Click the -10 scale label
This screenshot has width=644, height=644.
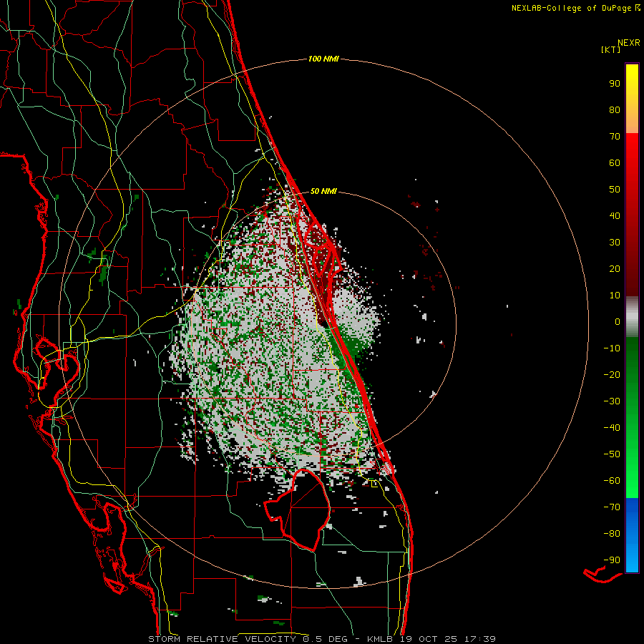click(612, 348)
